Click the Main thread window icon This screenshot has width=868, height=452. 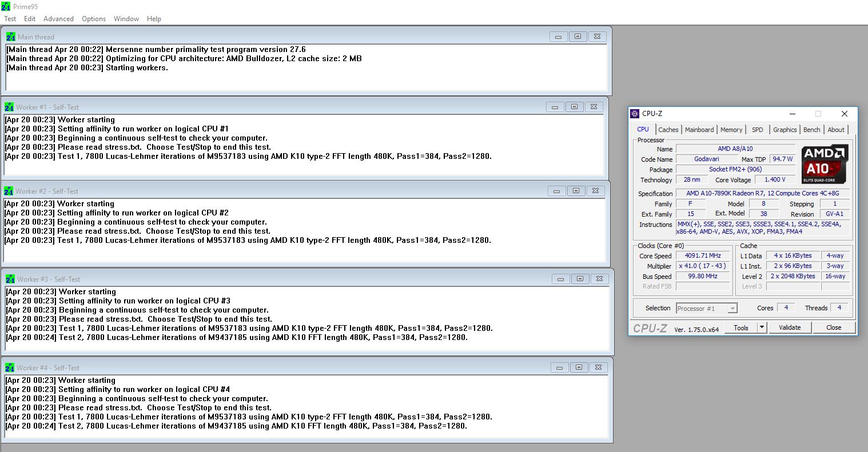(11, 37)
